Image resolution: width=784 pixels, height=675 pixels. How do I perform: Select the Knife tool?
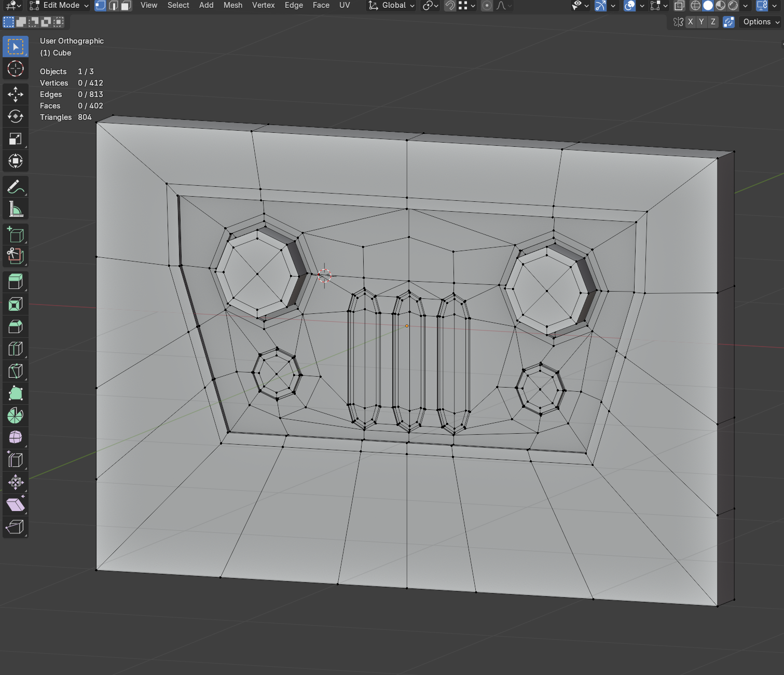[x=16, y=371]
